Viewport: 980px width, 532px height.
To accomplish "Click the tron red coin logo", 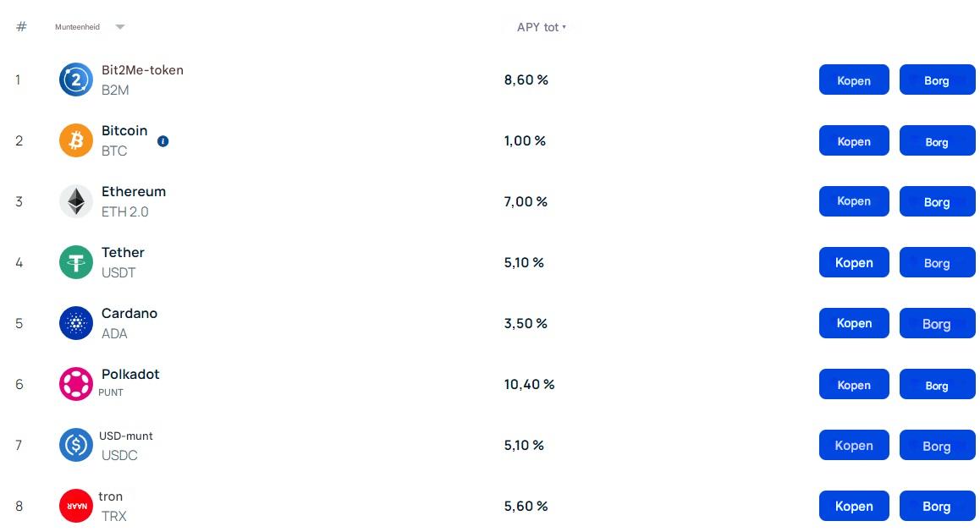I will click(75, 506).
